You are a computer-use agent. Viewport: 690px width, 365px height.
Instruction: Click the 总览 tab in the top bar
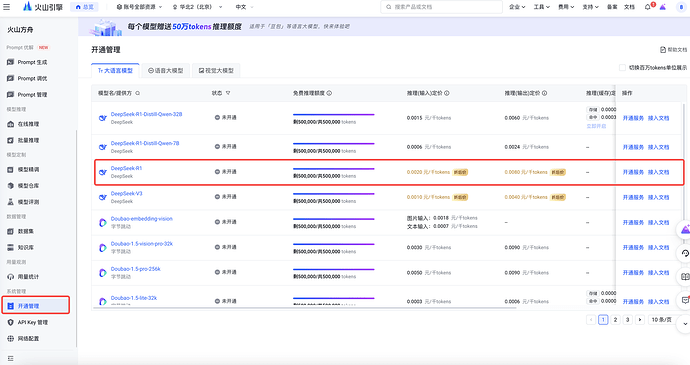84,7
